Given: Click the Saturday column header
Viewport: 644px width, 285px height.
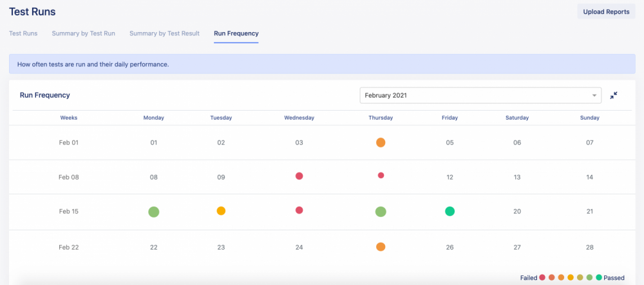Looking at the screenshot, I should click(x=517, y=118).
